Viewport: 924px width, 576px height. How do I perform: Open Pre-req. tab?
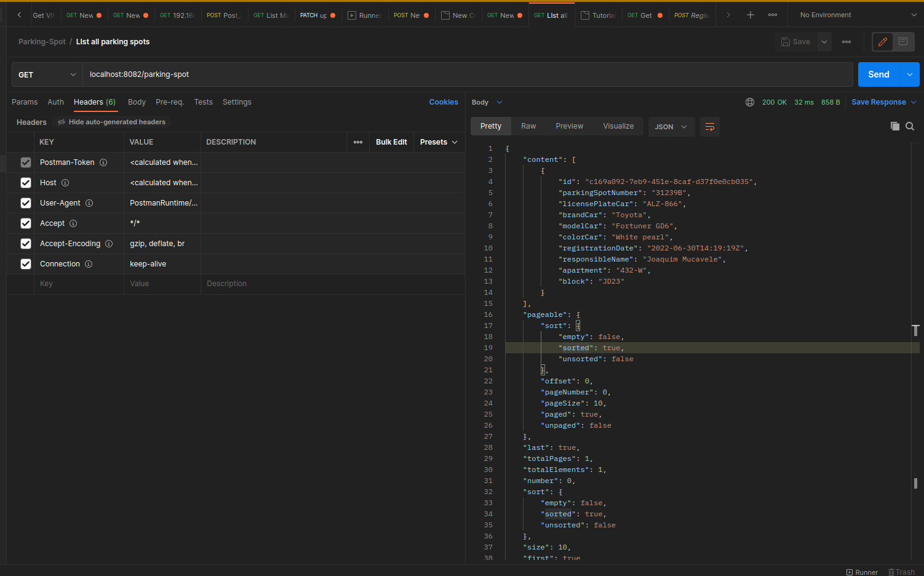170,102
